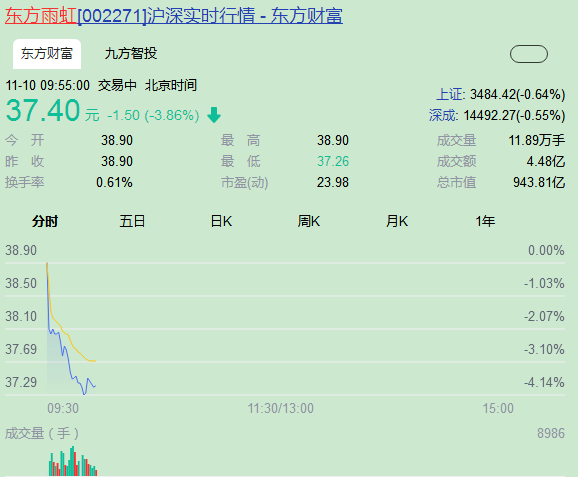
Task: Click the 09:30 time axis label
Action: tap(63, 408)
